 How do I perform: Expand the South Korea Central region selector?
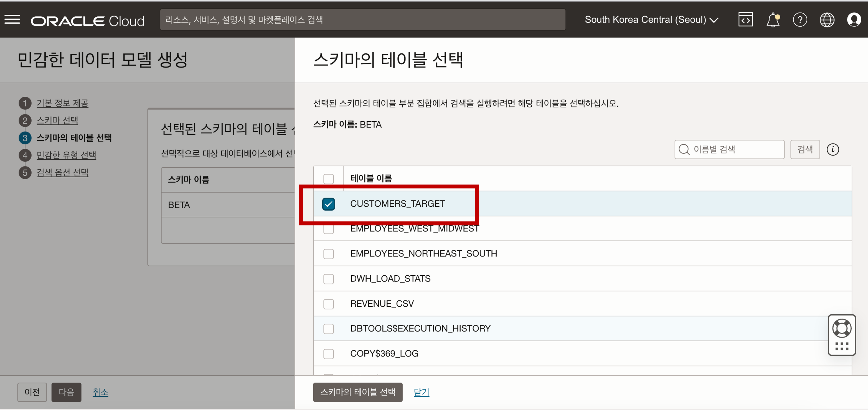[651, 20]
